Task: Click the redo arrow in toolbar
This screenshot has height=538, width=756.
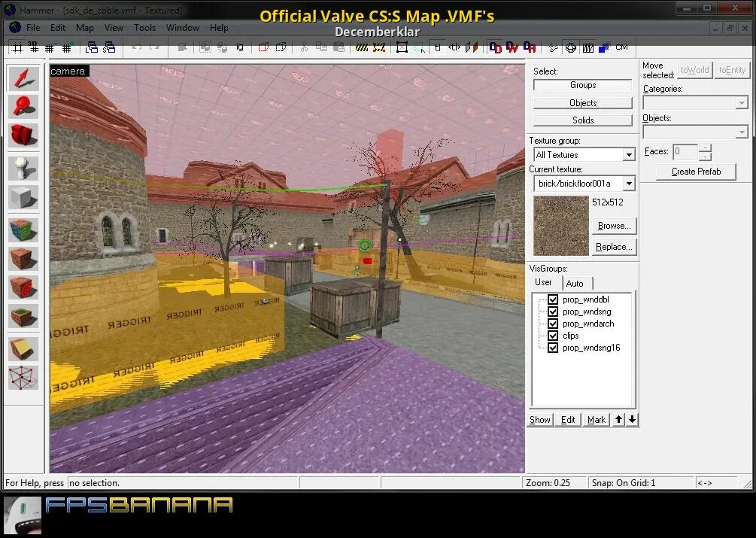Action: tap(154, 47)
